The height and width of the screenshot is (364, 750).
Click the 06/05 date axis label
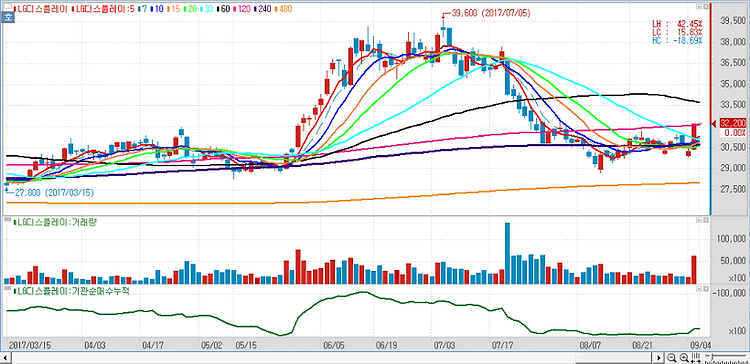click(334, 345)
